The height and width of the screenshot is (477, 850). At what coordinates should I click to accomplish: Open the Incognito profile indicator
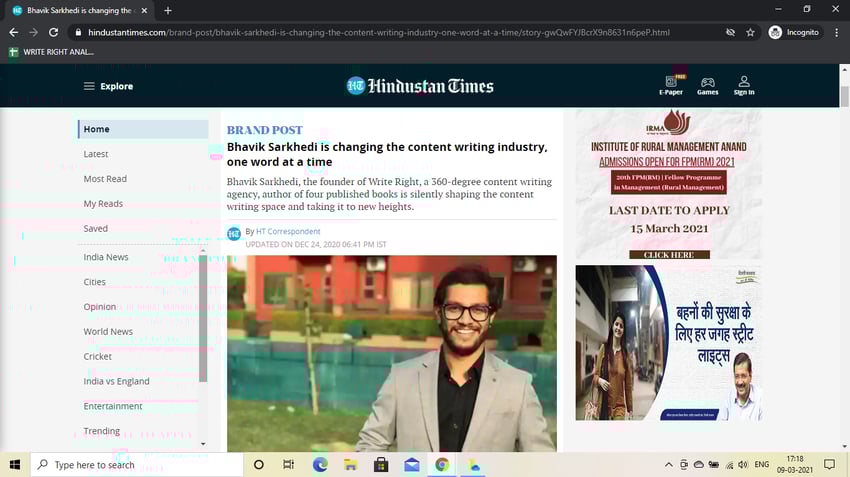point(794,33)
